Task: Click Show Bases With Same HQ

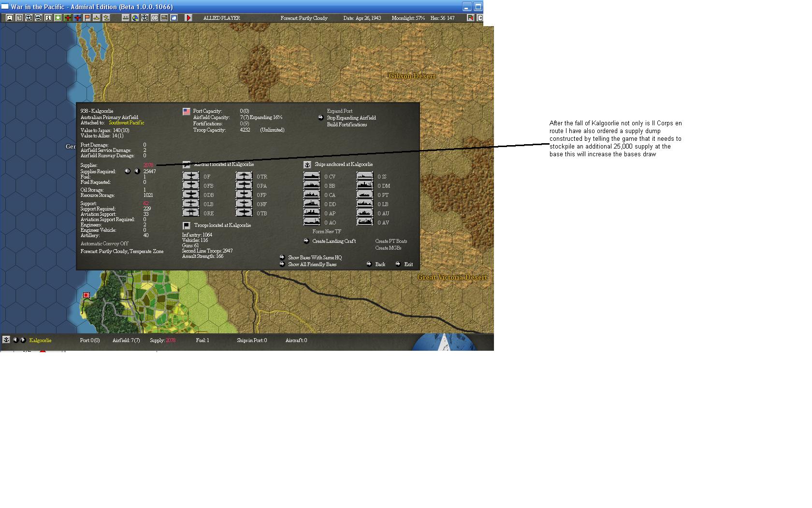Action: [315, 257]
